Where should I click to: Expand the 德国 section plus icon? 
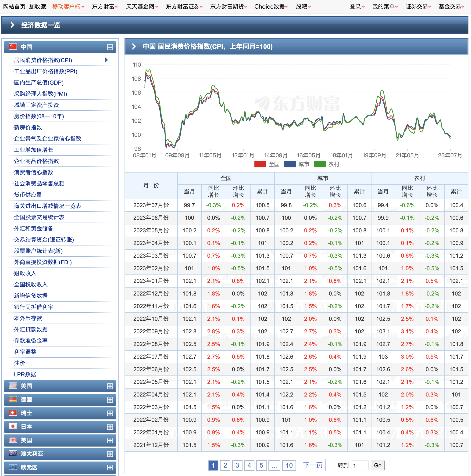(x=110, y=400)
